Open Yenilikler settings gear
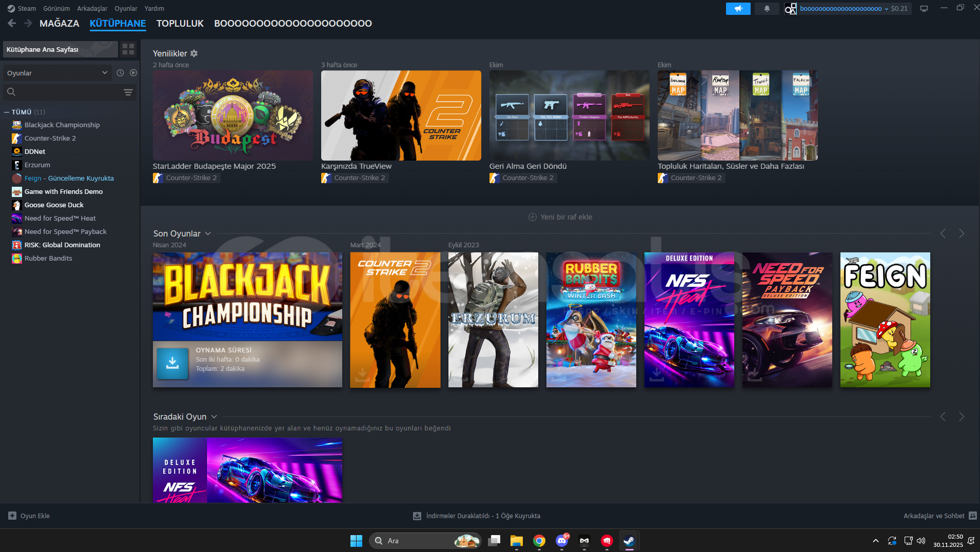980x552 pixels. coord(194,53)
